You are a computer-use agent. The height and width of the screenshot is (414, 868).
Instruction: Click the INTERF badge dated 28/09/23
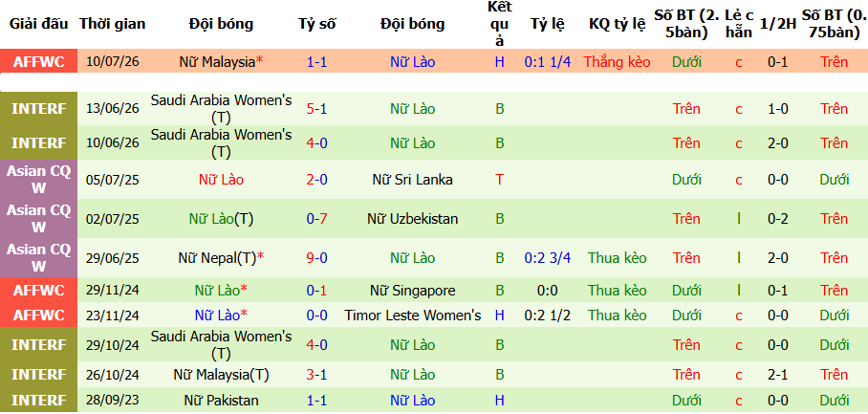[x=39, y=401]
